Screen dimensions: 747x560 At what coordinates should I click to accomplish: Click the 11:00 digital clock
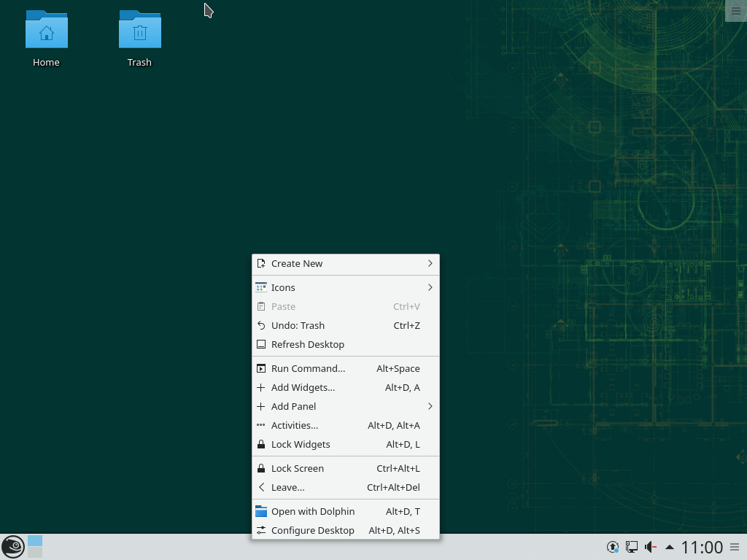702,547
